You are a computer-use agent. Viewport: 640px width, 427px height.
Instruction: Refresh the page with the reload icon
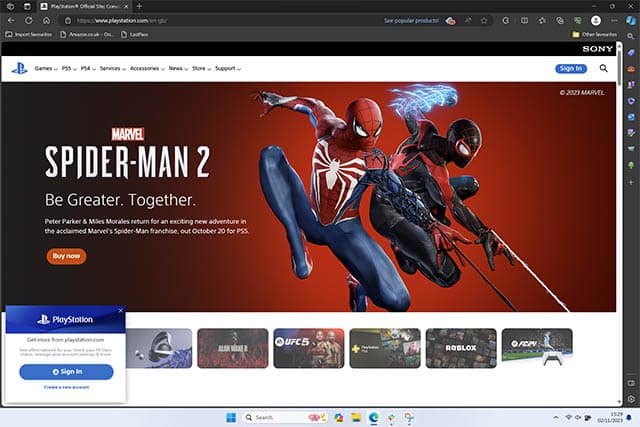29,20
